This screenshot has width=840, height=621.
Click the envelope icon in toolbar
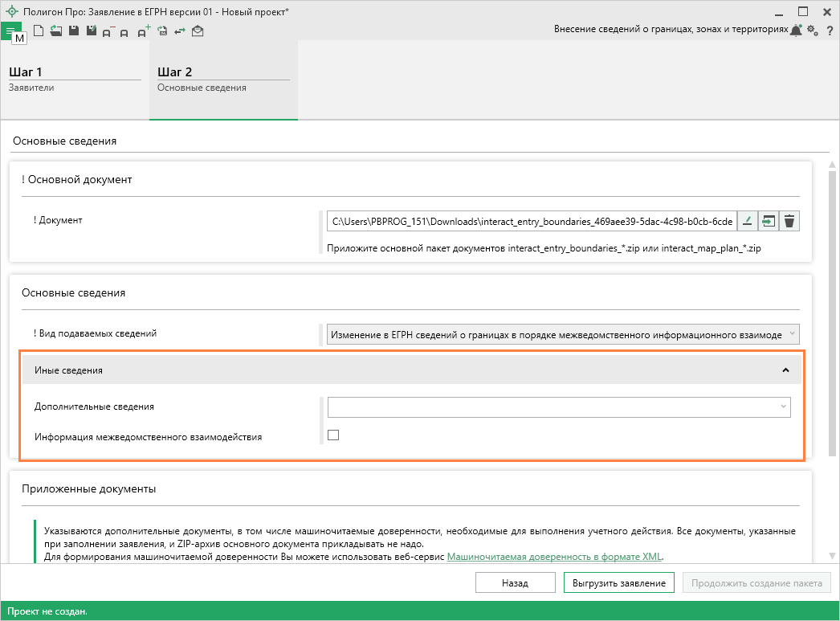pos(198,31)
